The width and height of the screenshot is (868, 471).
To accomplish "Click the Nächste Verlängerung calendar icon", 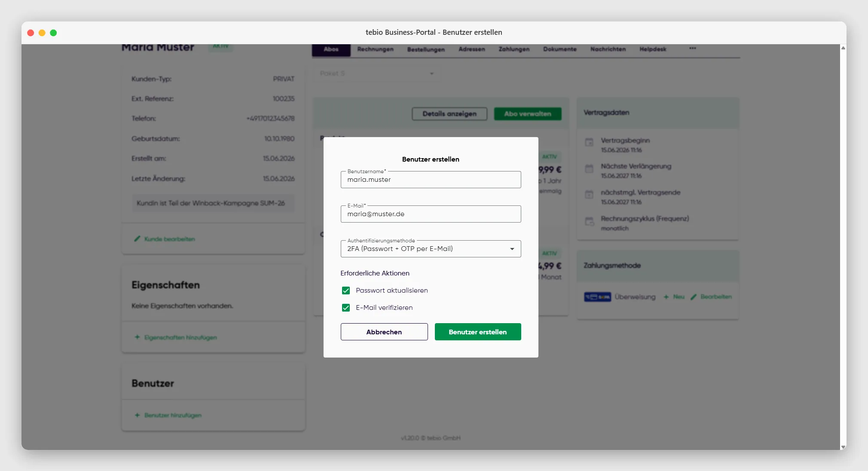I will 589,168.
